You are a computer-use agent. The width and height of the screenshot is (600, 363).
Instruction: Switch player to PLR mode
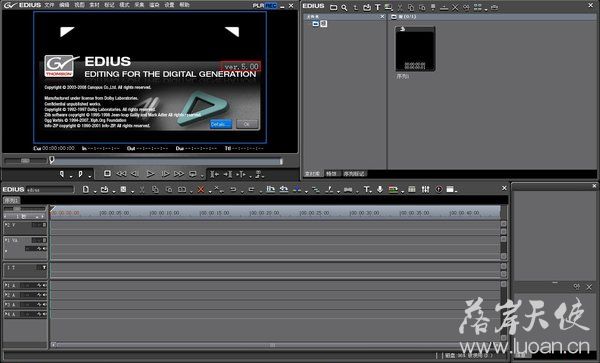pyautogui.click(x=258, y=5)
